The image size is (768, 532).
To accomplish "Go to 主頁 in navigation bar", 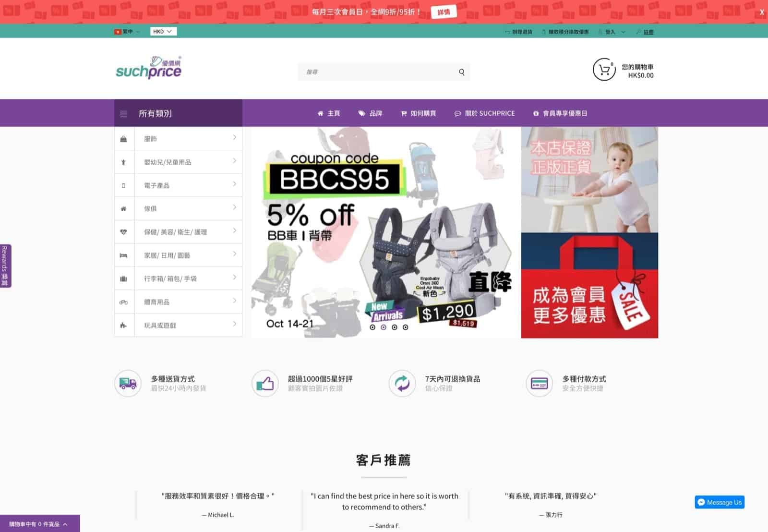I will pos(329,113).
